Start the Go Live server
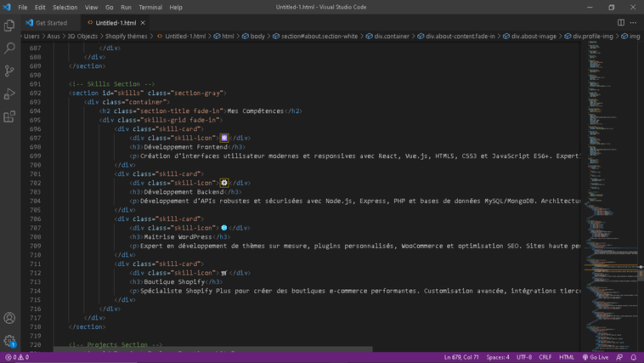 pyautogui.click(x=594, y=357)
